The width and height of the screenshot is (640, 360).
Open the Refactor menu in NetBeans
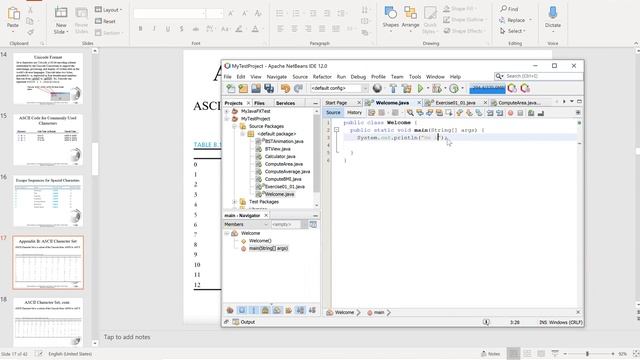tap(322, 77)
